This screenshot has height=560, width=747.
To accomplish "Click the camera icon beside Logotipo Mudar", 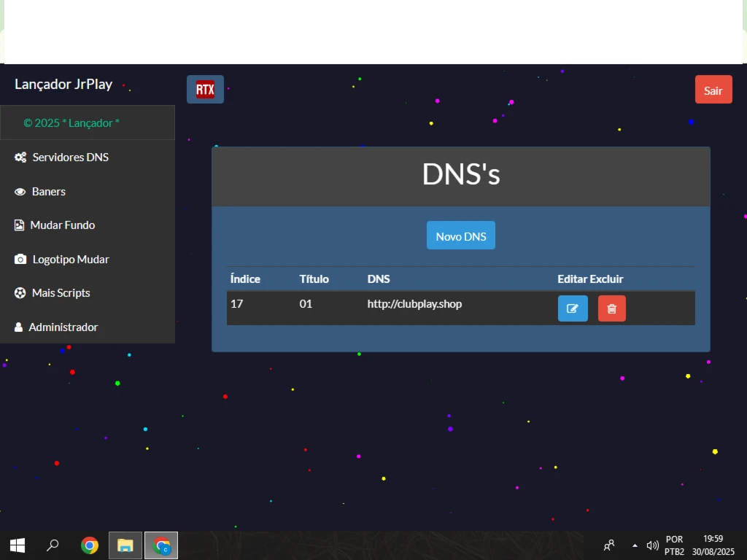I will (20, 259).
